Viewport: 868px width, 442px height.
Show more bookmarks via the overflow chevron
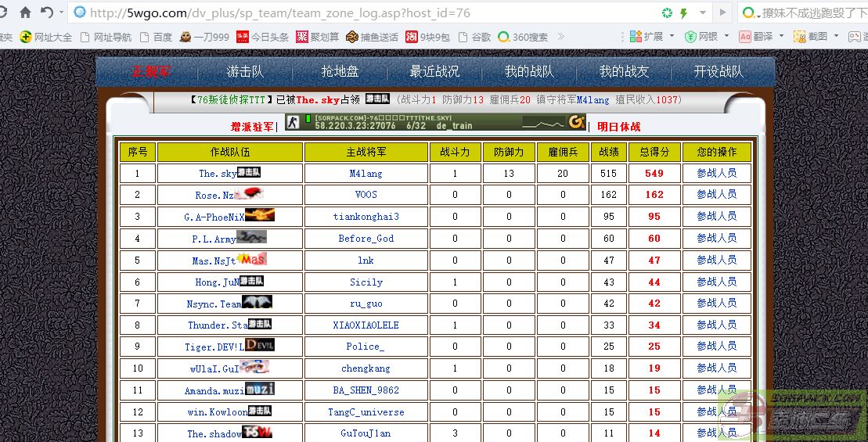(x=562, y=37)
